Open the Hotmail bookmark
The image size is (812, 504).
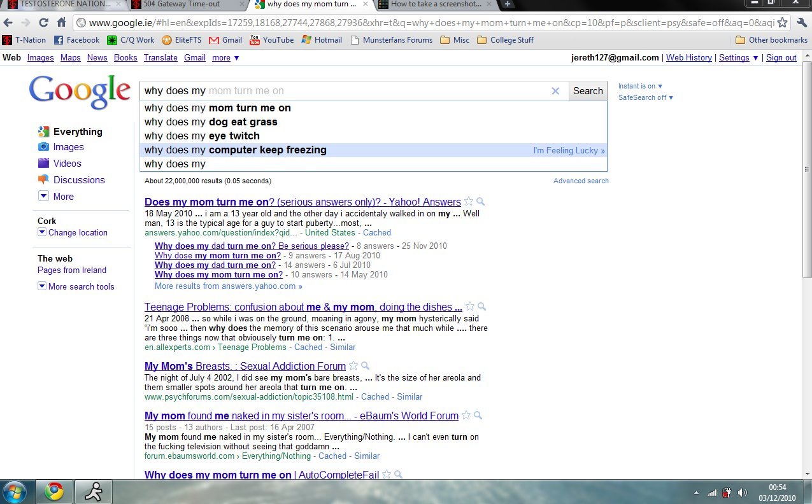(x=322, y=39)
